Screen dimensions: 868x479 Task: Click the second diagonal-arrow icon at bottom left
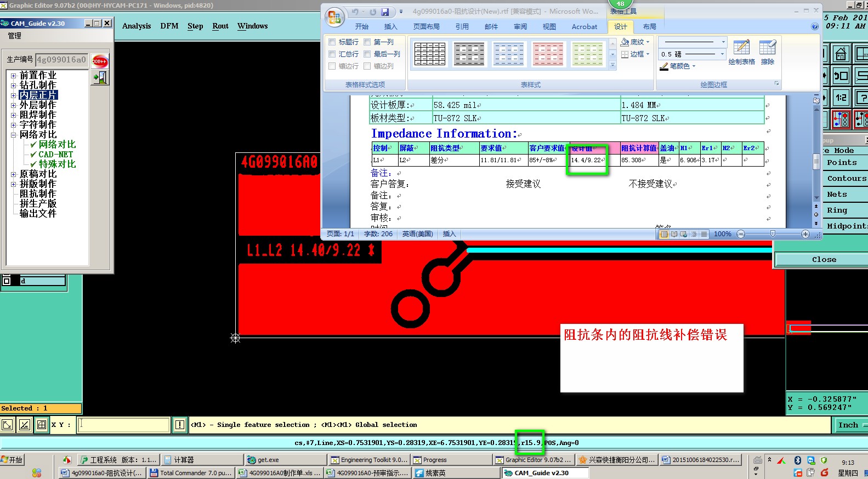click(x=25, y=425)
